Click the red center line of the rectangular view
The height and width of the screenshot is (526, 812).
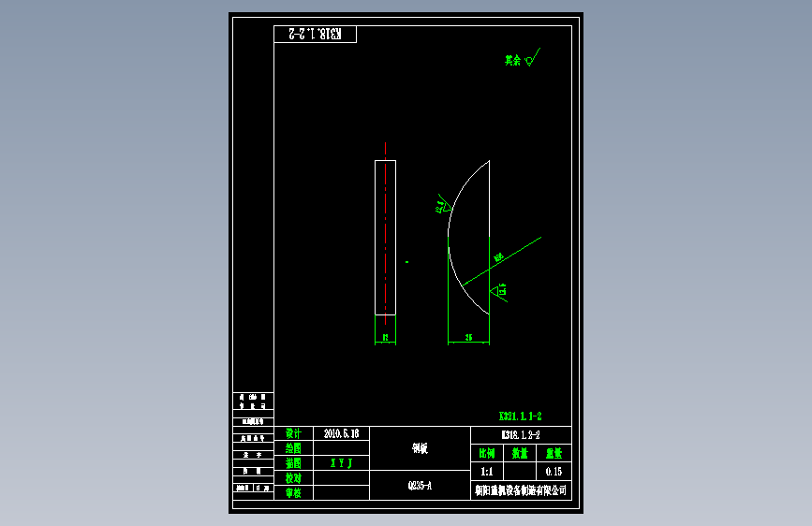pyautogui.click(x=385, y=233)
